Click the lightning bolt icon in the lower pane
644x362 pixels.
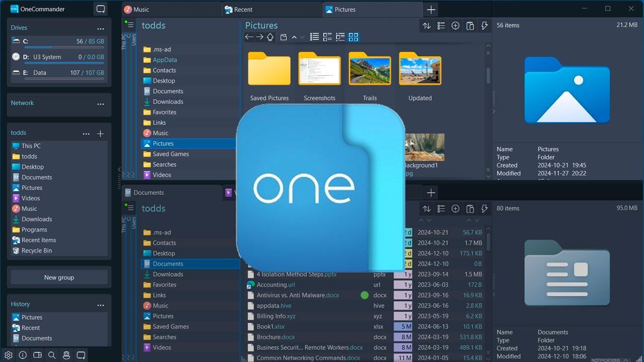(485, 209)
